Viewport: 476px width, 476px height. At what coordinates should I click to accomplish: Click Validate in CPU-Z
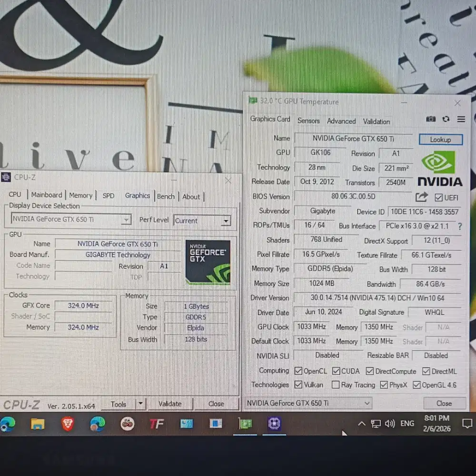click(x=170, y=404)
